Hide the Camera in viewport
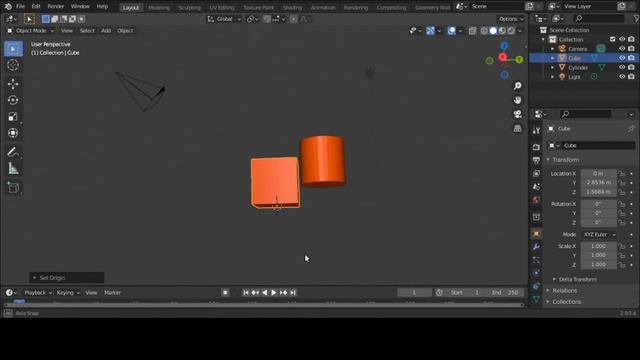640x360 pixels. [x=622, y=49]
